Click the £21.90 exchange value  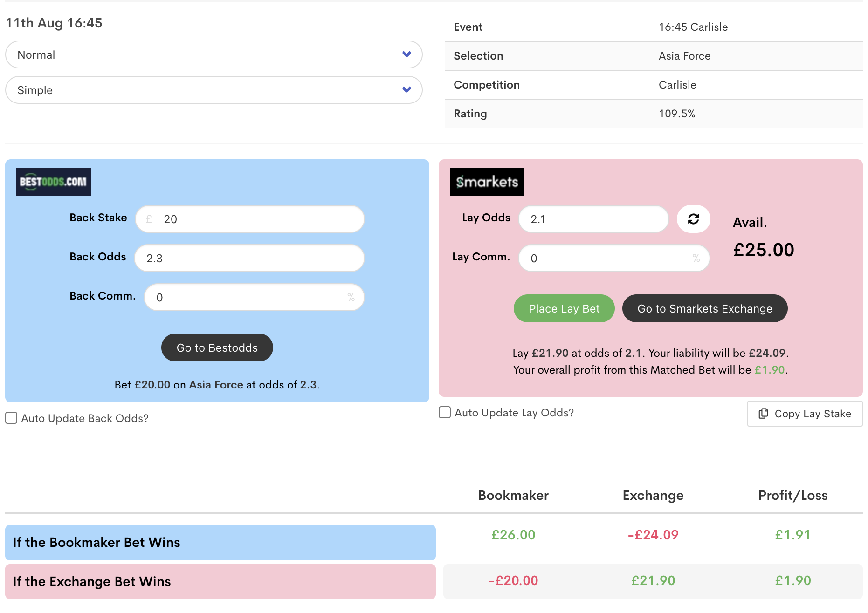[x=653, y=580]
